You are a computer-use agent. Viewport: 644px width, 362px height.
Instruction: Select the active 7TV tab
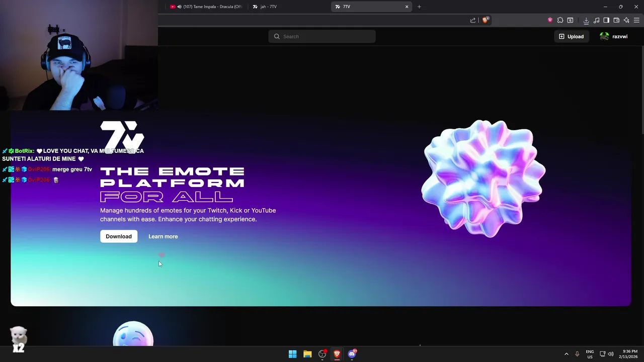pyautogui.click(x=372, y=7)
